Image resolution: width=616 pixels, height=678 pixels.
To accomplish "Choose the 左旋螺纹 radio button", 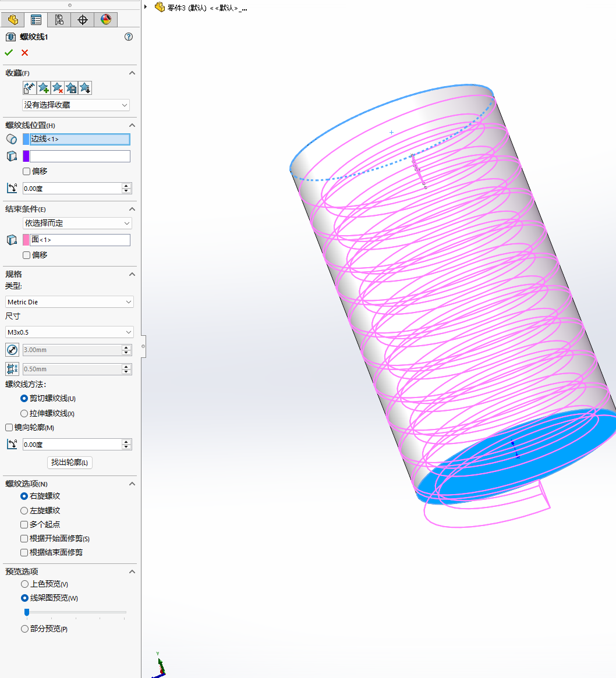I will tap(24, 510).
